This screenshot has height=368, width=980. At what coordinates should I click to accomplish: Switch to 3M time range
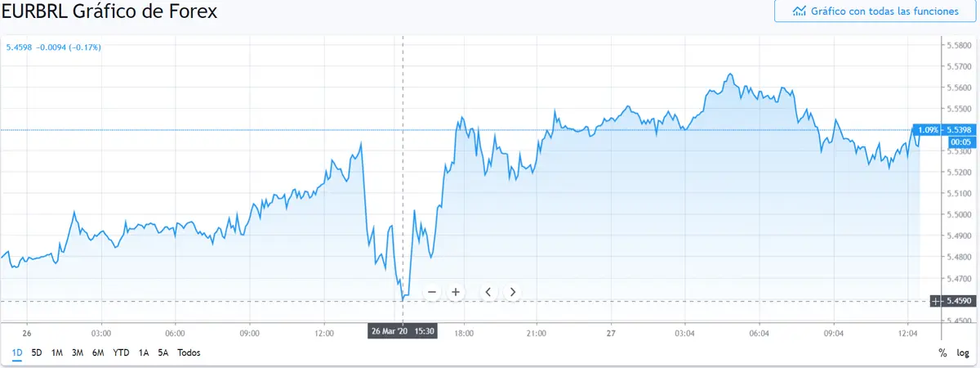pos(78,352)
